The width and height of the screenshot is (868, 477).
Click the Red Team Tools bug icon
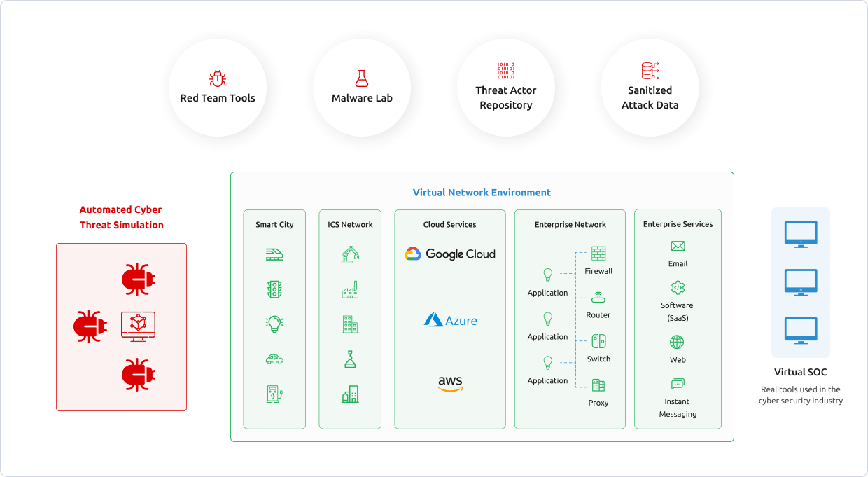pyautogui.click(x=218, y=78)
